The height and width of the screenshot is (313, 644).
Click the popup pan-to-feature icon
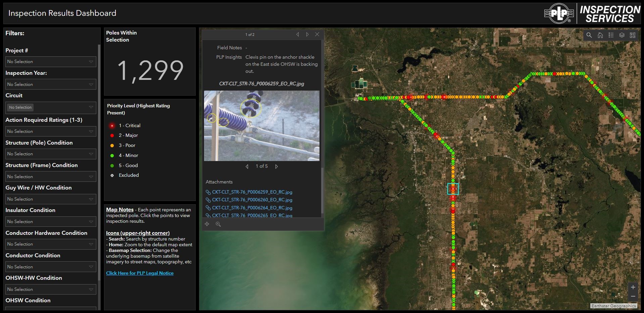[x=207, y=224]
